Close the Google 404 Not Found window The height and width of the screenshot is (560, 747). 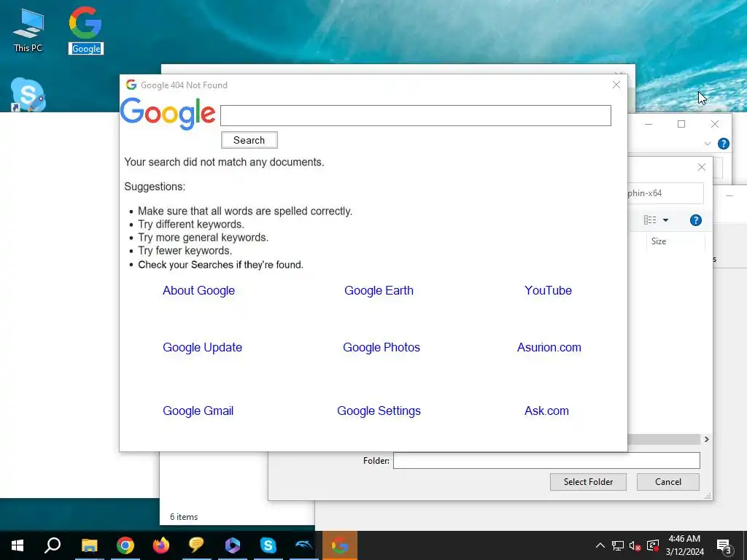tap(616, 85)
